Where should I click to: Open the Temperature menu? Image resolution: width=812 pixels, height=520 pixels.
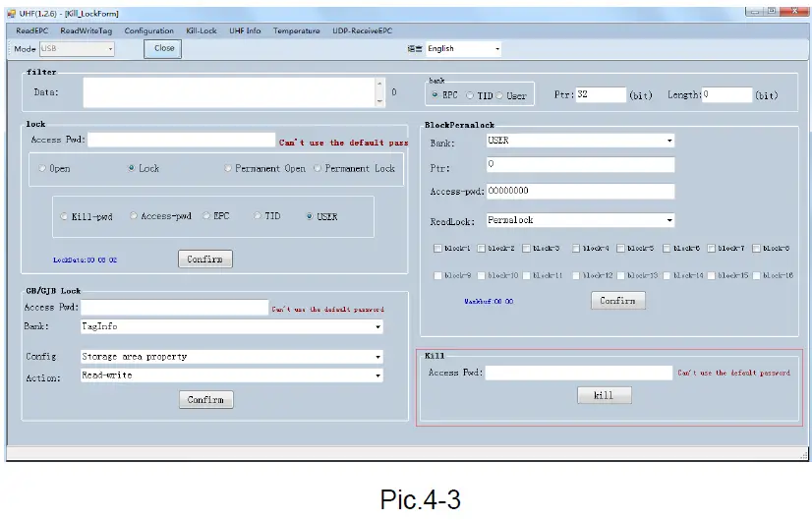296,30
